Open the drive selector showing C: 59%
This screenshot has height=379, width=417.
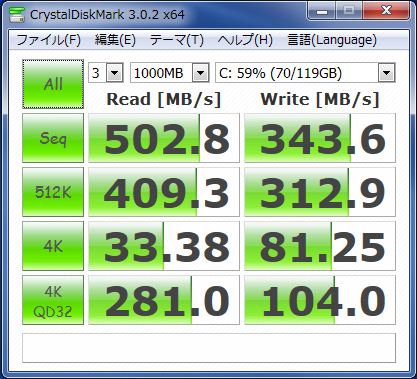305,73
